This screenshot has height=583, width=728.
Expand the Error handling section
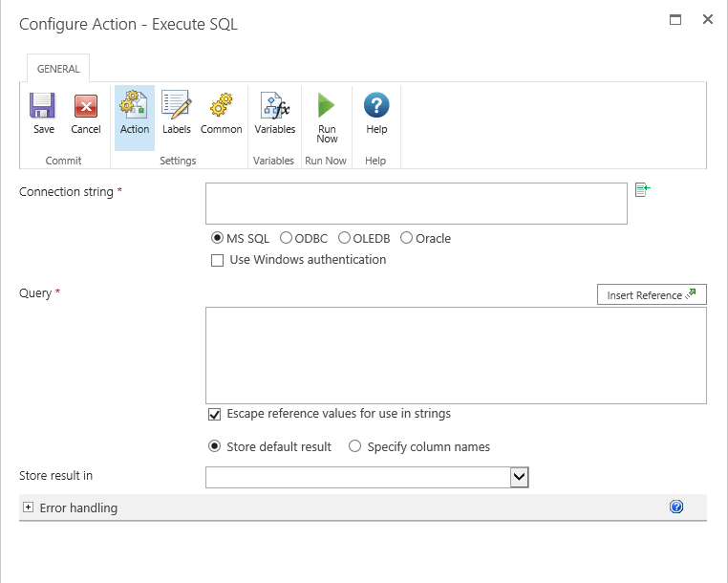tap(29, 507)
